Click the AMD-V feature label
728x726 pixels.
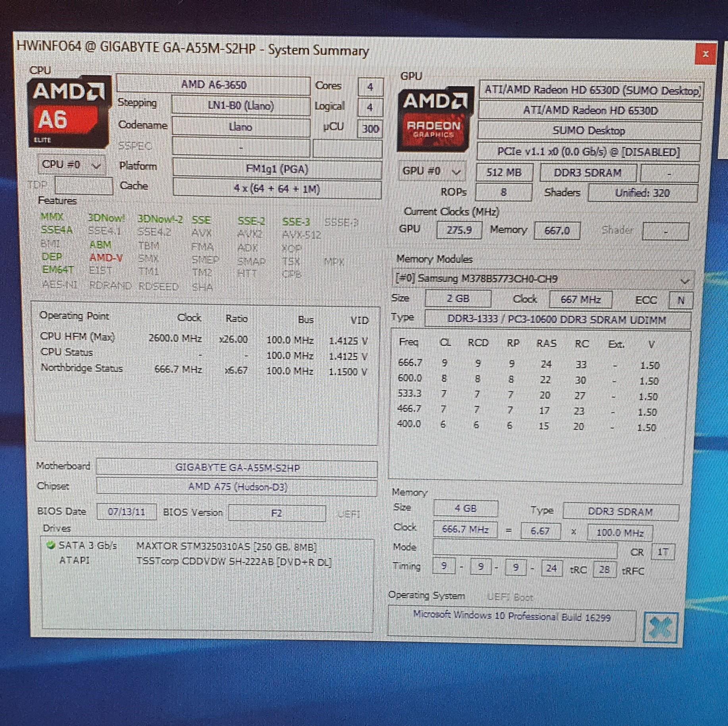[106, 258]
